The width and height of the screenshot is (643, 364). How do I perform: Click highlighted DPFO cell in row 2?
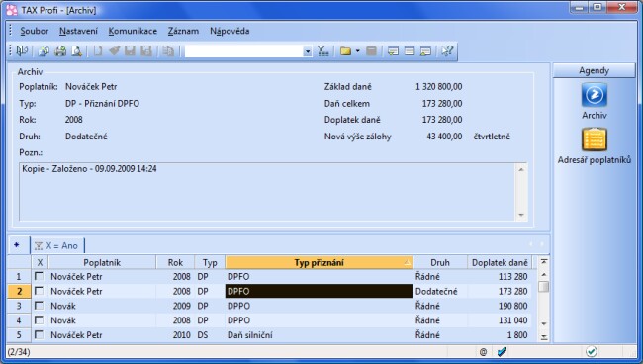pos(320,291)
